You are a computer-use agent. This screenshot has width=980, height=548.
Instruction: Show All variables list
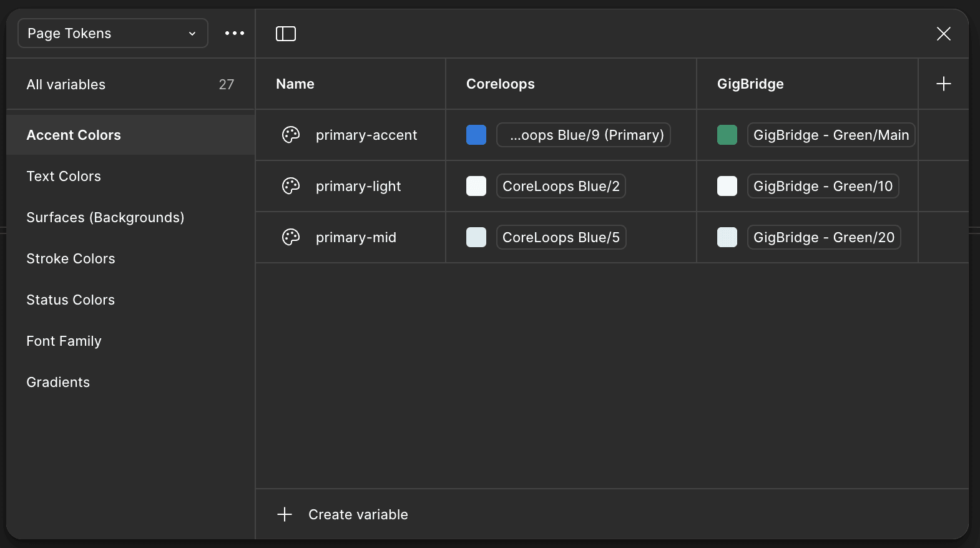tap(66, 84)
